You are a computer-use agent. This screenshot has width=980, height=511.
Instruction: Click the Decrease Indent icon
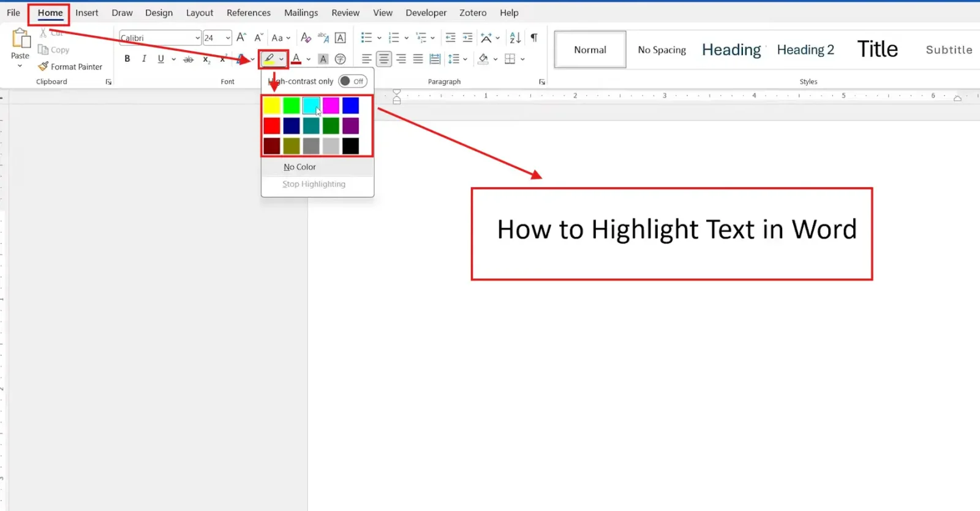coord(450,37)
